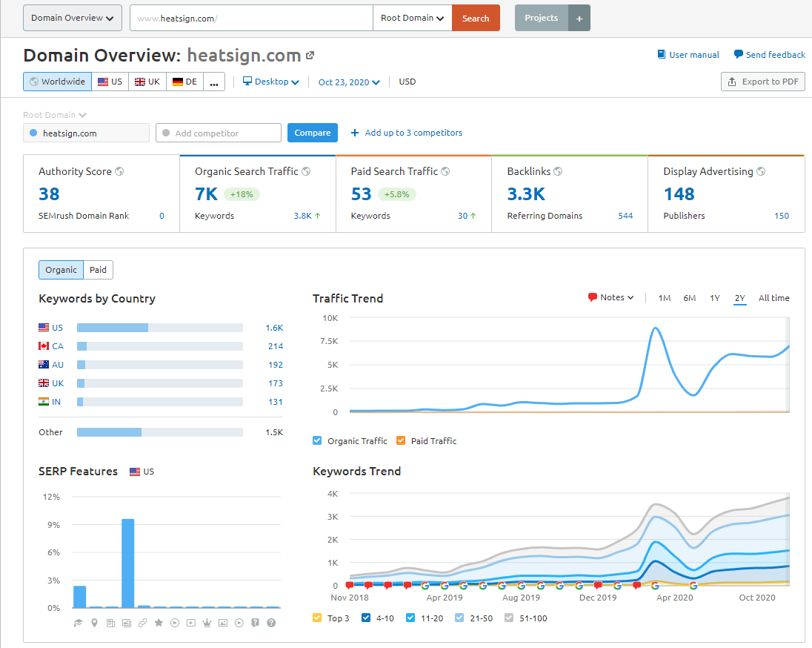Select the DE database tab
Screen dimensions: 812x648
coord(185,82)
